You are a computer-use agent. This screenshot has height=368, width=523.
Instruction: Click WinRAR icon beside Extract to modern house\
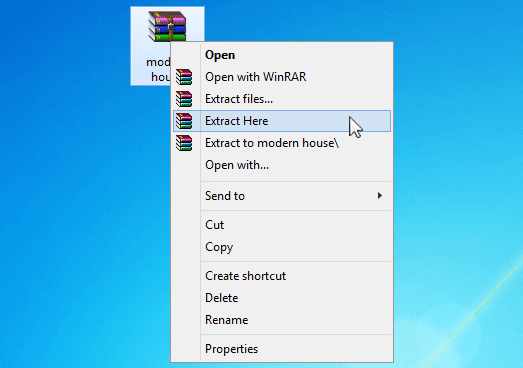click(x=184, y=143)
